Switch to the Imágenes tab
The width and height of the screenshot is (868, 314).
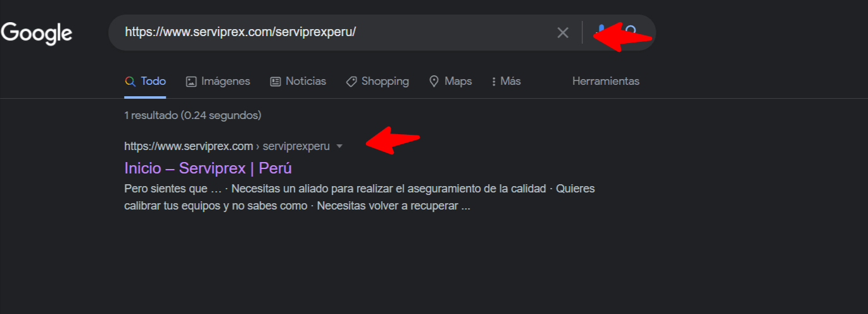[218, 81]
